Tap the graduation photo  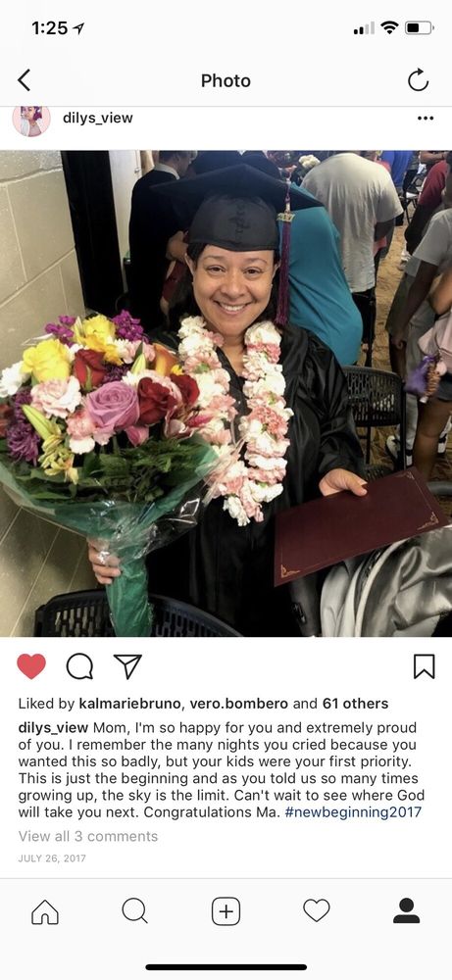[226, 393]
